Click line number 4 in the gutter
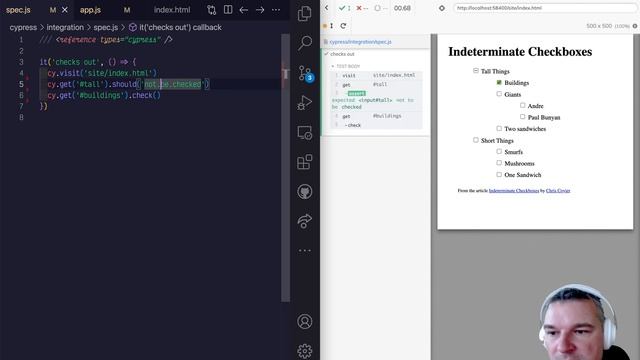Screen dimensions: 640x360 point(21,73)
